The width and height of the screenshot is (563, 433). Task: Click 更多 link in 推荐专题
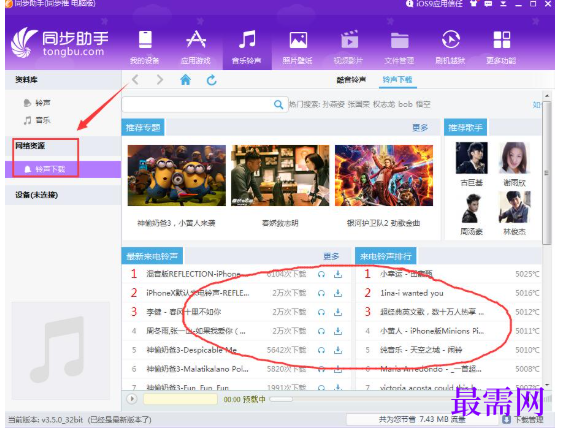420,128
